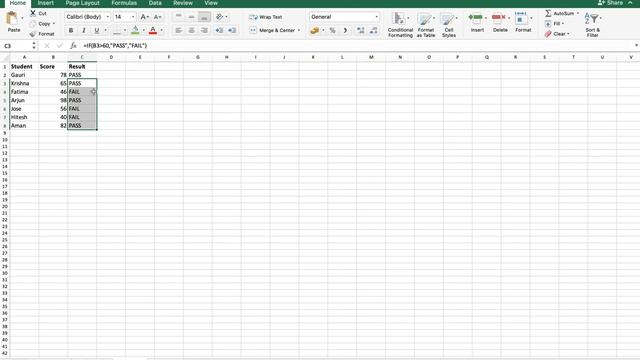This screenshot has width=640, height=360.
Task: Decrease decimal places
Action: click(x=373, y=30)
